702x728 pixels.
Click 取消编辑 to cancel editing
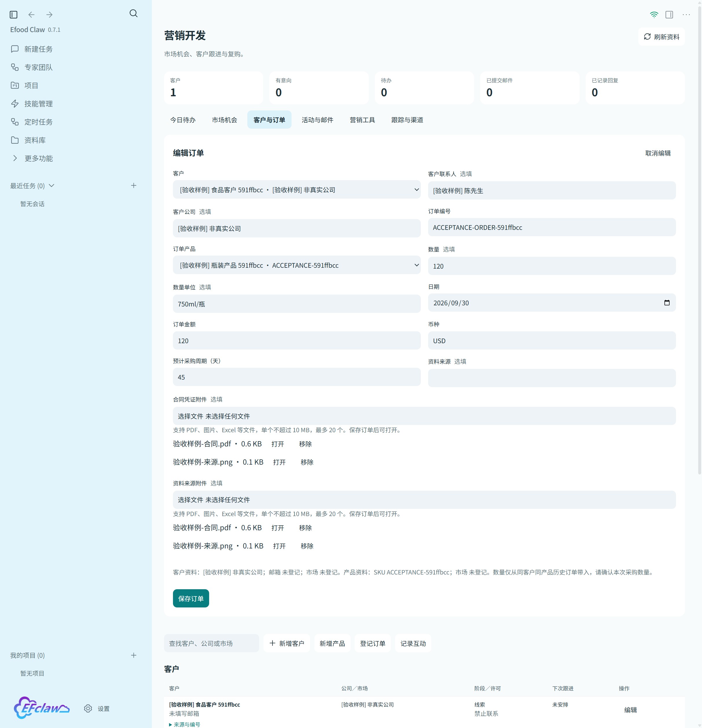click(x=658, y=153)
